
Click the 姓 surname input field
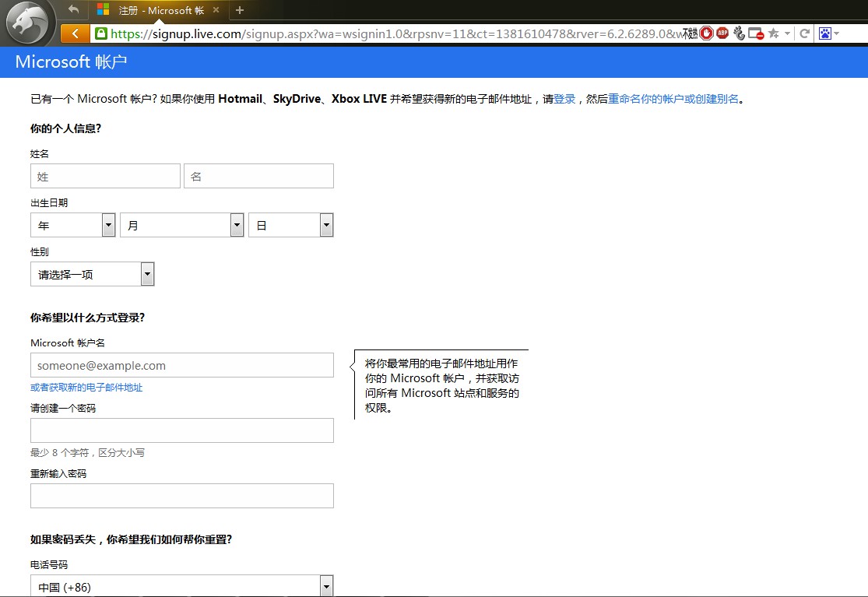pos(105,176)
